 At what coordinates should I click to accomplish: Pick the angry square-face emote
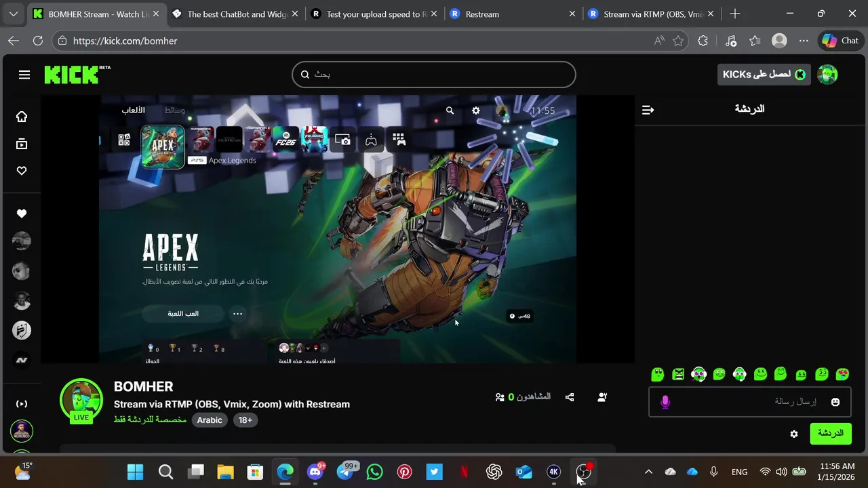point(678,374)
